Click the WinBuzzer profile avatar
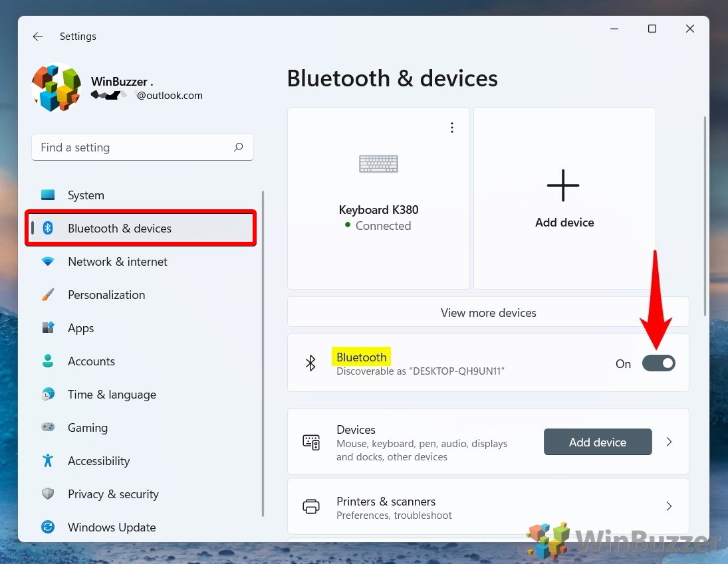This screenshot has width=728, height=564. coord(56,87)
